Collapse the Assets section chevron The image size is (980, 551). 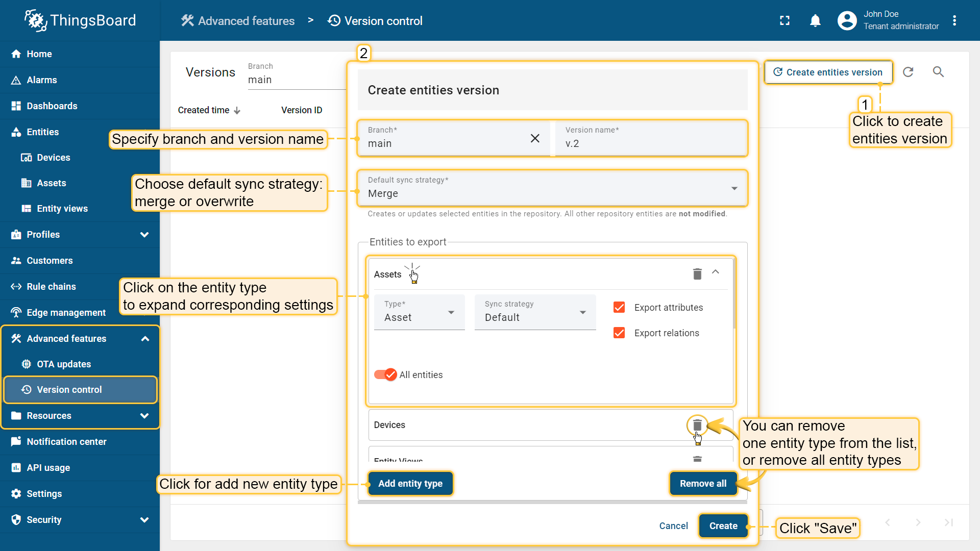716,272
